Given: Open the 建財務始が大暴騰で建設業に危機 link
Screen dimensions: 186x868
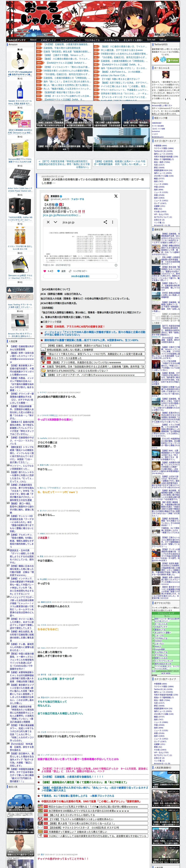Looking at the screenshot, I should point(91,340).
